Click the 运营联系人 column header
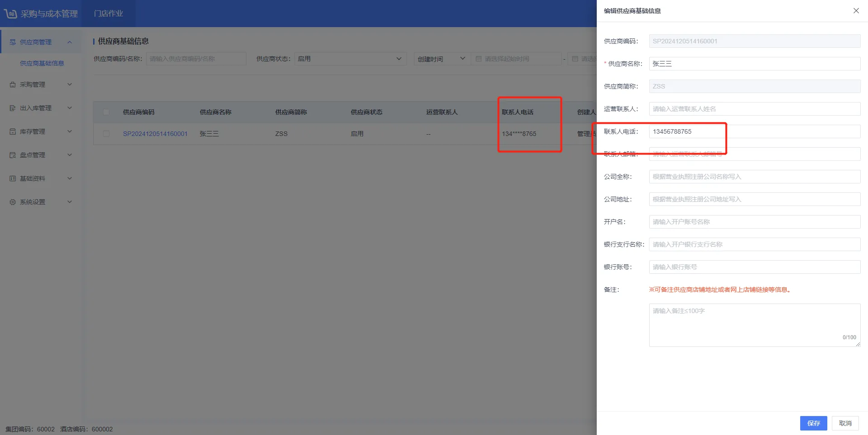Screen dimensions: 868x435 coord(442,112)
